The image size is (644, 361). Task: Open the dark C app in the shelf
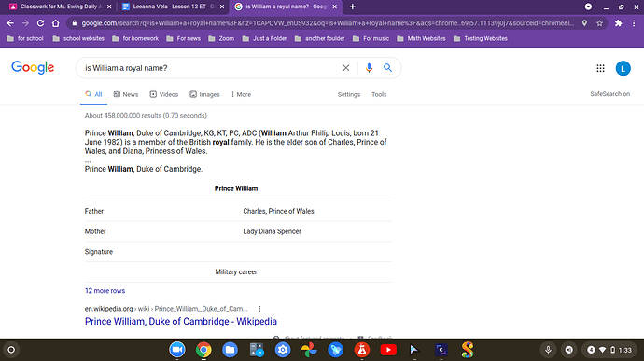441,350
